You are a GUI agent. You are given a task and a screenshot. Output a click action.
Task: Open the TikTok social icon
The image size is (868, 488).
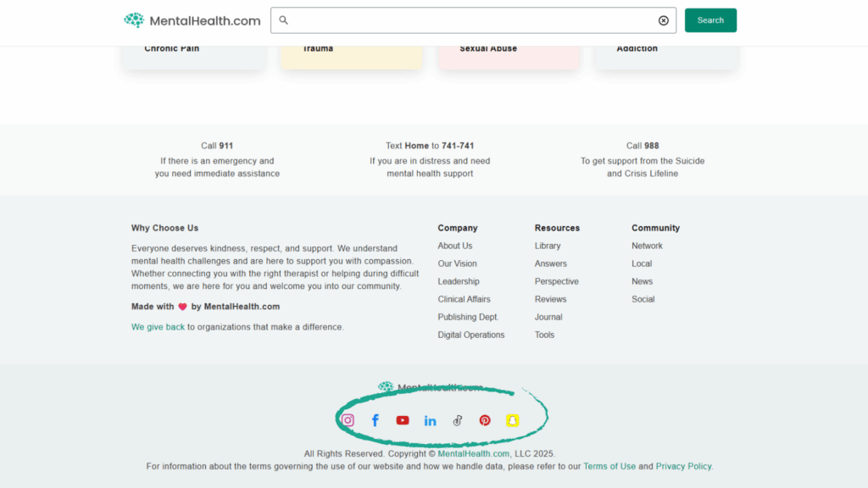click(x=458, y=420)
